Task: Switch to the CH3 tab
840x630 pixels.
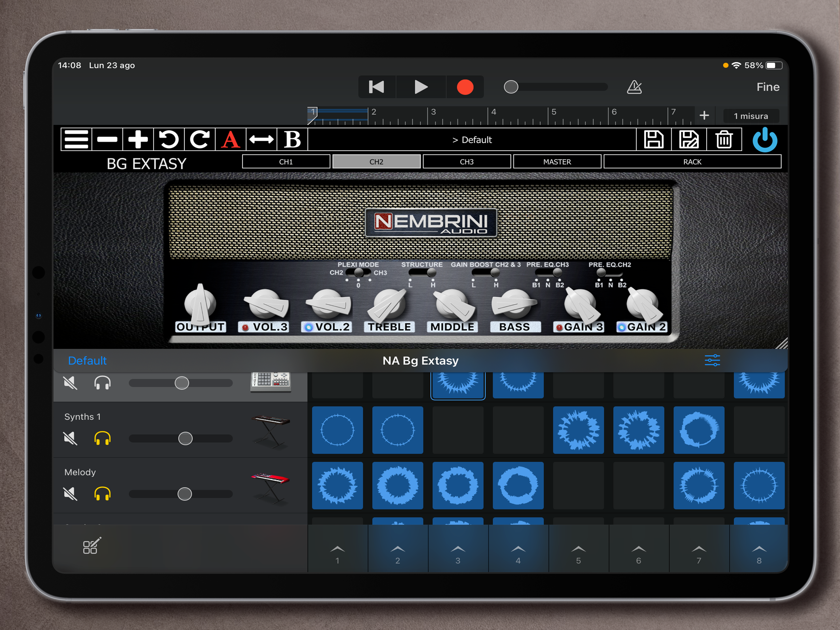Action: click(466, 162)
